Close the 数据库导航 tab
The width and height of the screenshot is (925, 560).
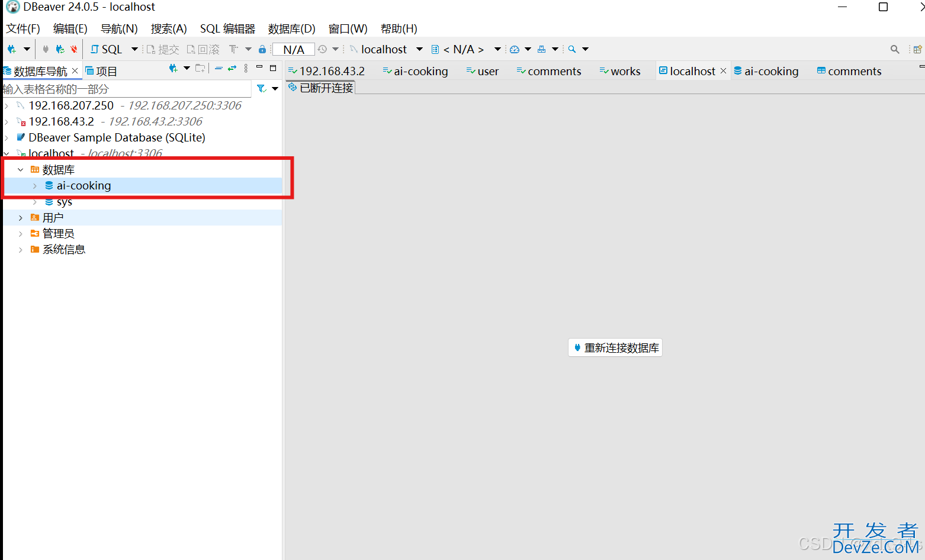pyautogui.click(x=75, y=71)
